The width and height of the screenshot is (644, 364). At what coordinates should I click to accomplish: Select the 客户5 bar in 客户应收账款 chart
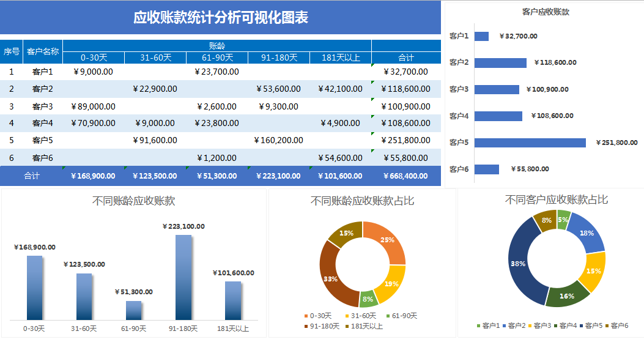532,142
